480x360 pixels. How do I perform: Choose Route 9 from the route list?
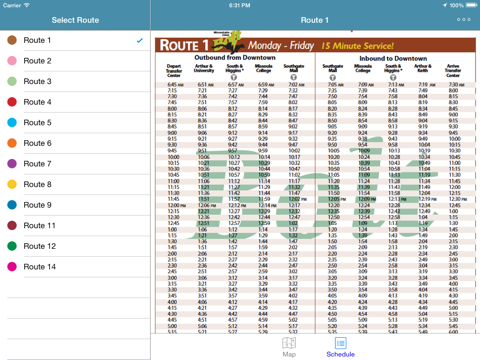(75, 205)
